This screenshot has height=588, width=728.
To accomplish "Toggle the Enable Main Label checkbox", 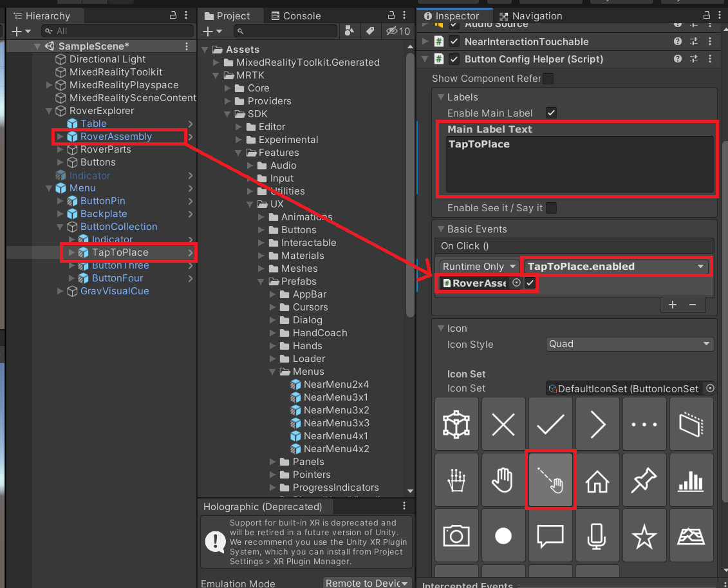I will pyautogui.click(x=551, y=113).
